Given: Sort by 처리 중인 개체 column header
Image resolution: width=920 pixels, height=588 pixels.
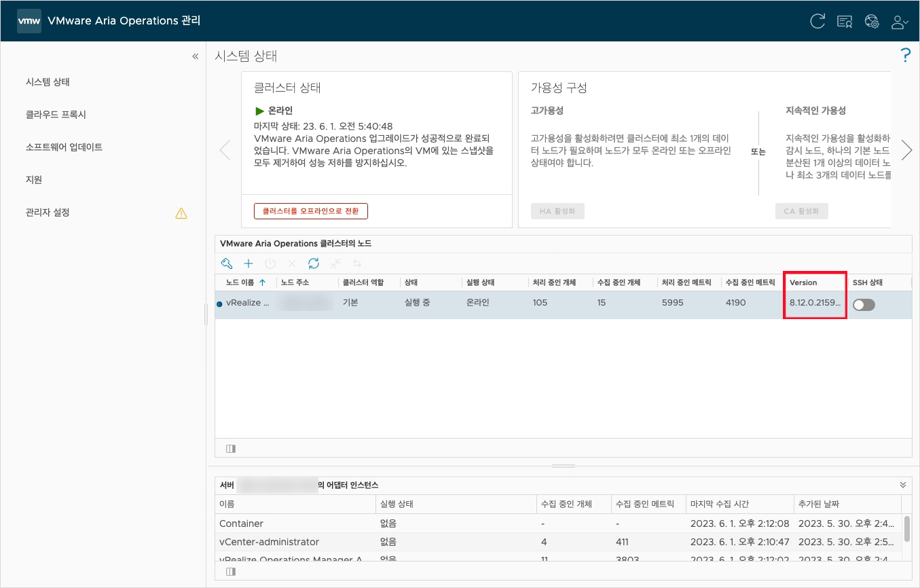Looking at the screenshot, I should (x=554, y=282).
